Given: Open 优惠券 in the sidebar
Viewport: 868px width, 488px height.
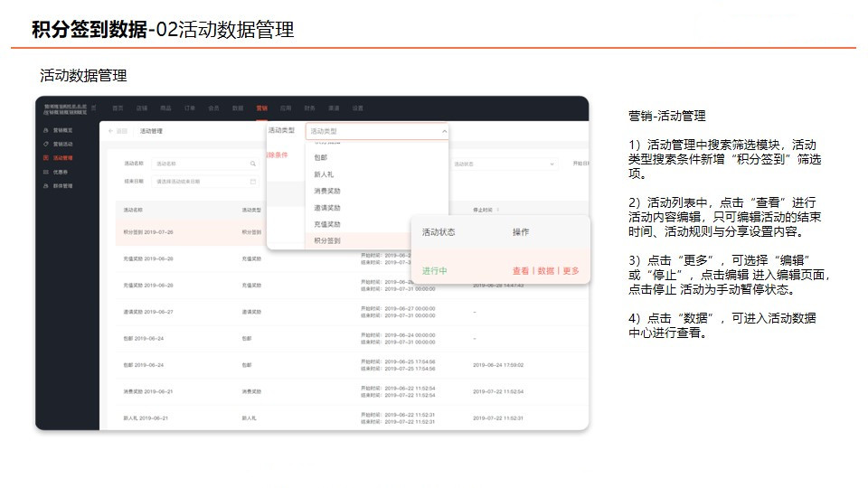Looking at the screenshot, I should pos(61,172).
